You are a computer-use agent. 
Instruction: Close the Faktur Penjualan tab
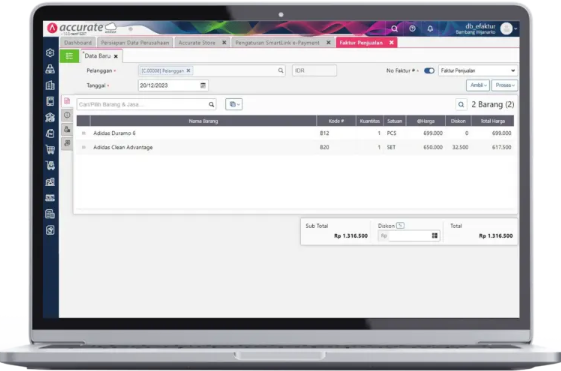[392, 43]
